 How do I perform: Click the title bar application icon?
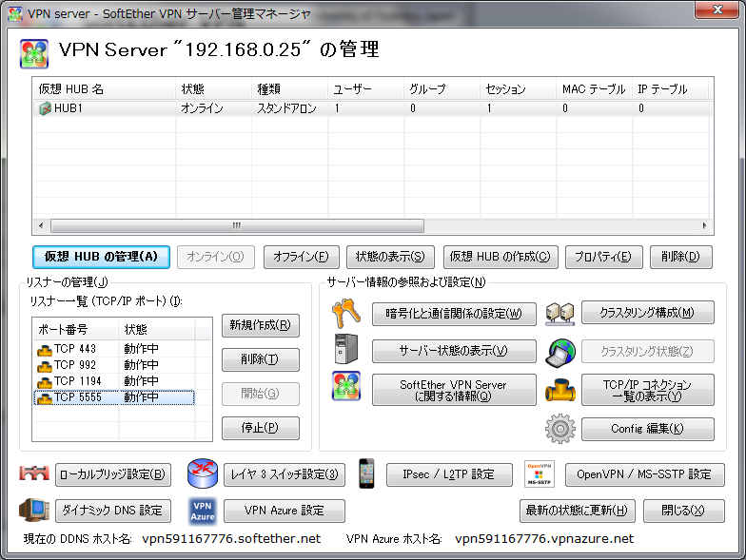click(15, 13)
